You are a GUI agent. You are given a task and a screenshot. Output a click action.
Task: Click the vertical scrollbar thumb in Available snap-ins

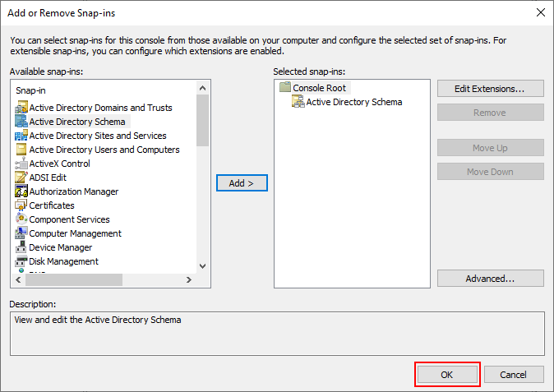[202, 121]
